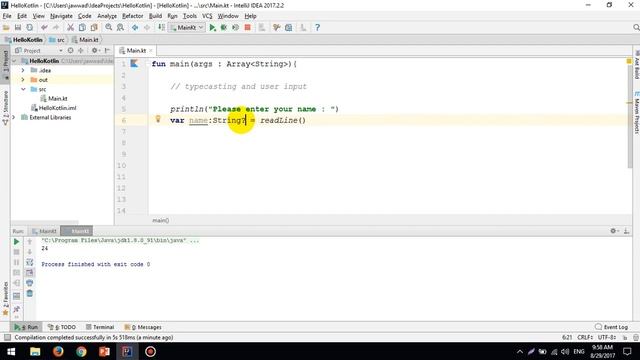640x360 pixels.
Task: Save all files via the floppy disk icon
Action: point(18,27)
